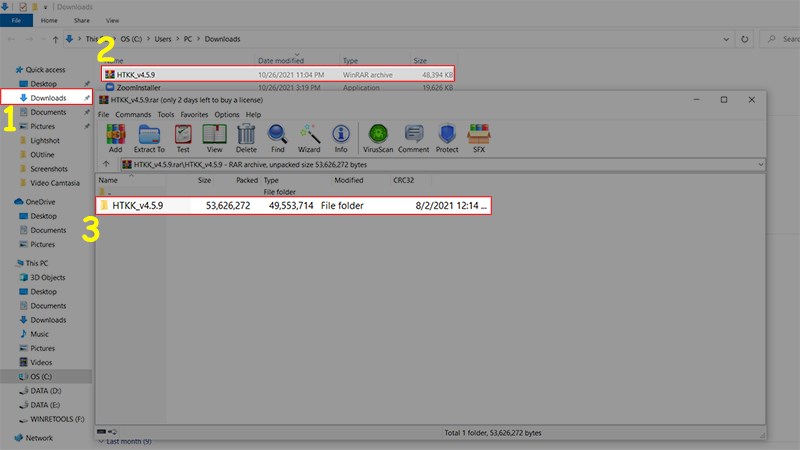
Task: Select DATA (E:) drive in sidebar
Action: click(x=45, y=405)
